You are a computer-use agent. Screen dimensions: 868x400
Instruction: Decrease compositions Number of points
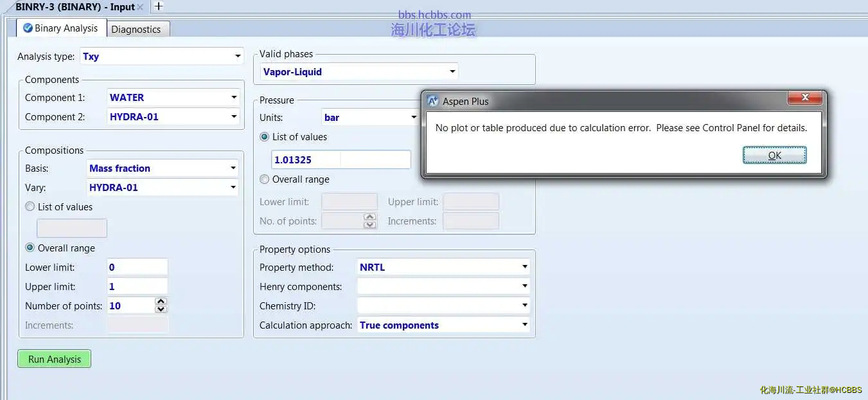coord(161,309)
